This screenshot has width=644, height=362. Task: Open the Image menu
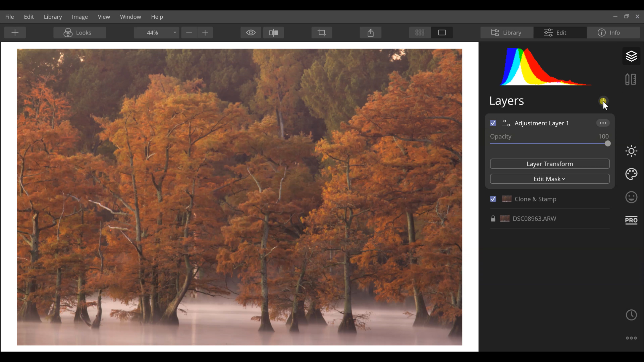tap(80, 17)
